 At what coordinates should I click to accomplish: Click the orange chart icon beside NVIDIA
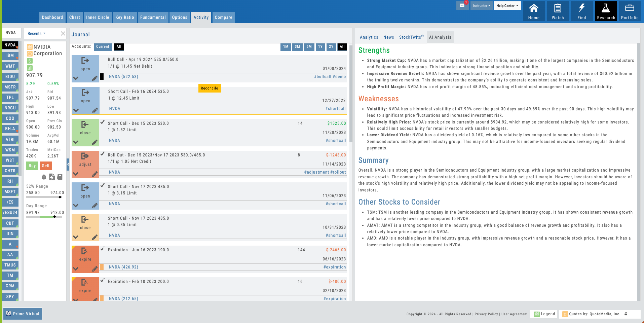[x=30, y=47]
